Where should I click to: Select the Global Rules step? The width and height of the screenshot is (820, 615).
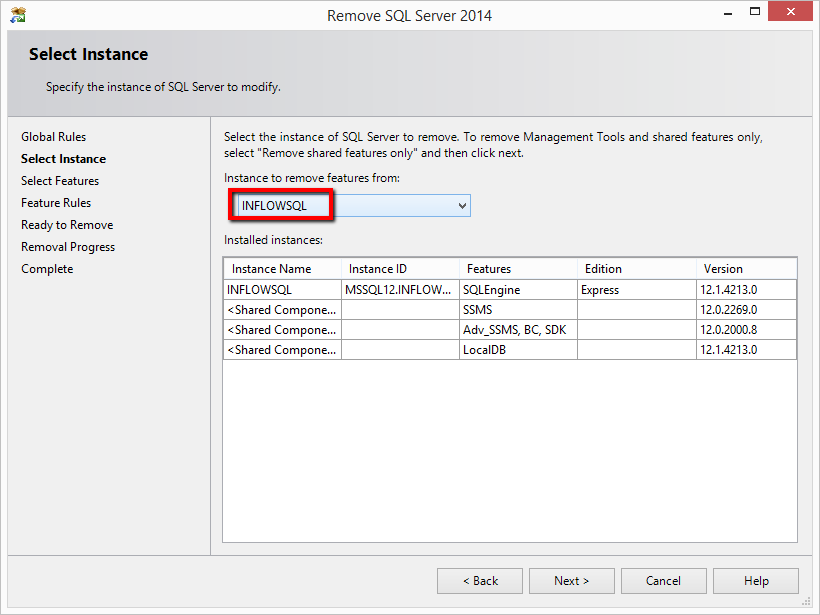coord(53,136)
